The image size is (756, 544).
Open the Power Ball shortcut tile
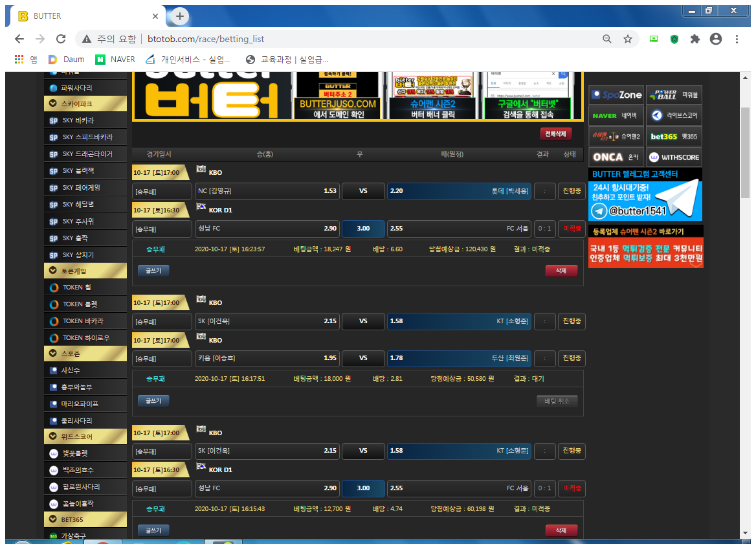[x=674, y=95]
